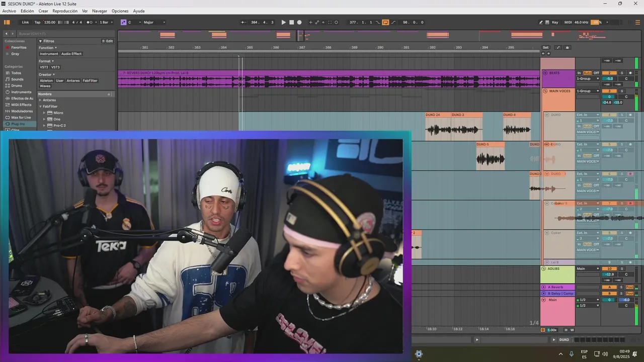The height and width of the screenshot is (362, 644).
Task: Open the Archivo menu
Action: 9,11
